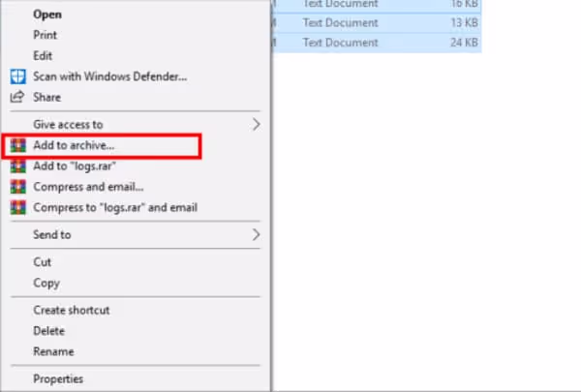Image resolution: width=581 pixels, height=392 pixels.
Task: Click WinRAR icon beside Add to "logs.rar"
Action: pos(18,166)
